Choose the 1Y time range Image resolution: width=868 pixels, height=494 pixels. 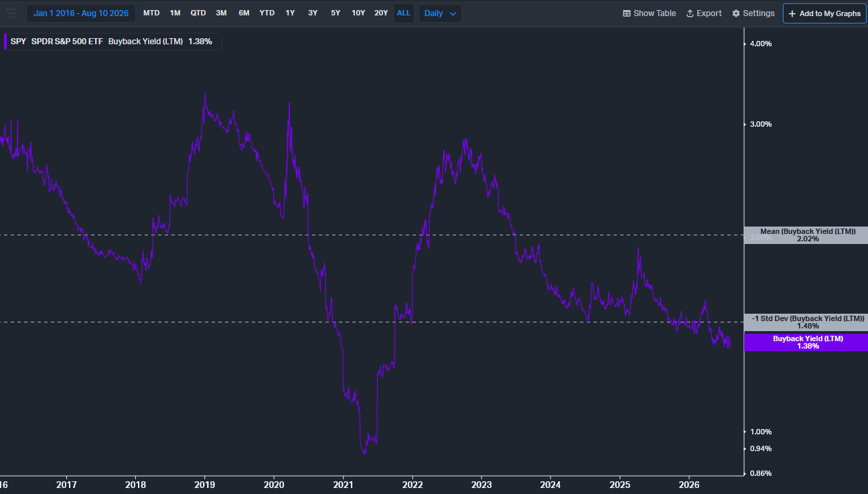pos(290,13)
